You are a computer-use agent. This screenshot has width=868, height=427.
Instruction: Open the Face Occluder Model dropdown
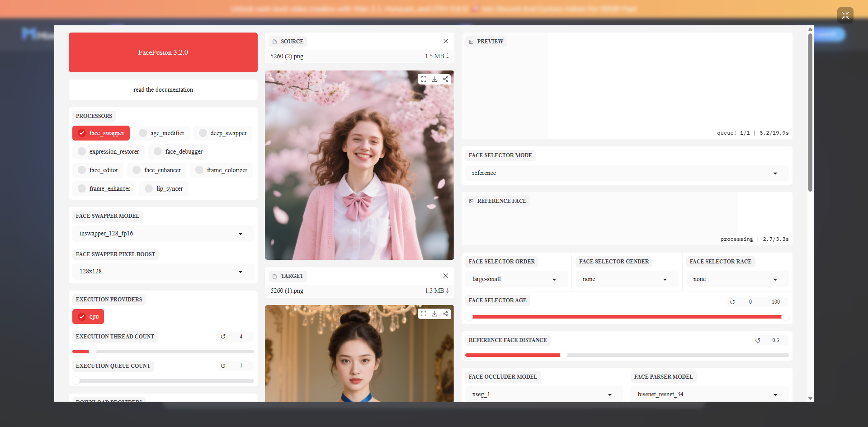pyautogui.click(x=544, y=394)
